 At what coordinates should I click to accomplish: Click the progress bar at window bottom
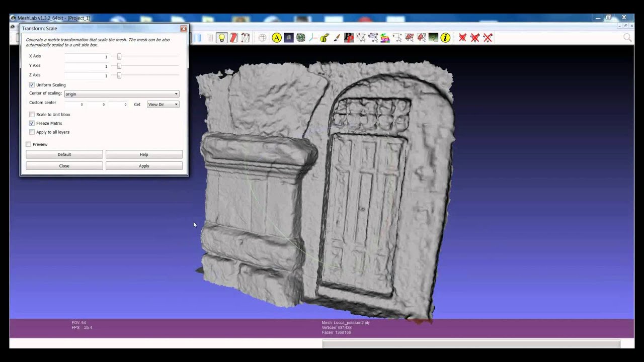point(471,344)
